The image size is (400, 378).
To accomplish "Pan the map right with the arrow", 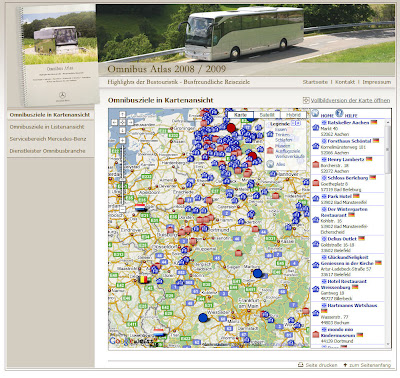I will 130,122.
